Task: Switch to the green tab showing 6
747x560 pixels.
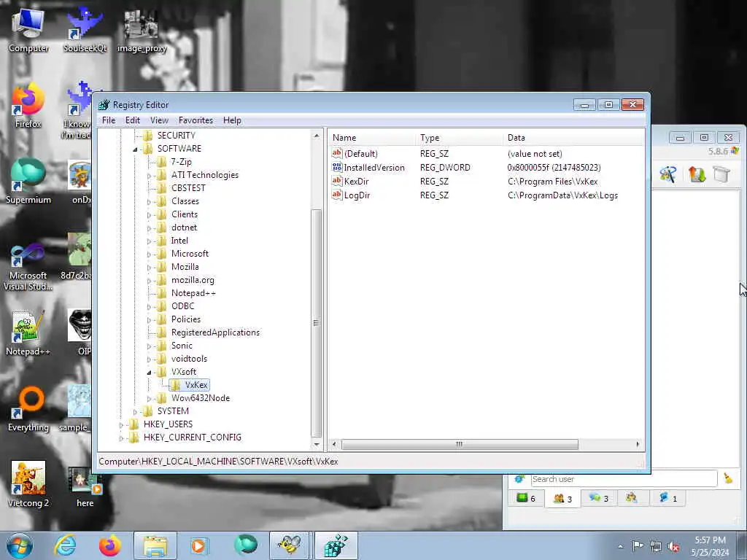Action: coord(526,499)
